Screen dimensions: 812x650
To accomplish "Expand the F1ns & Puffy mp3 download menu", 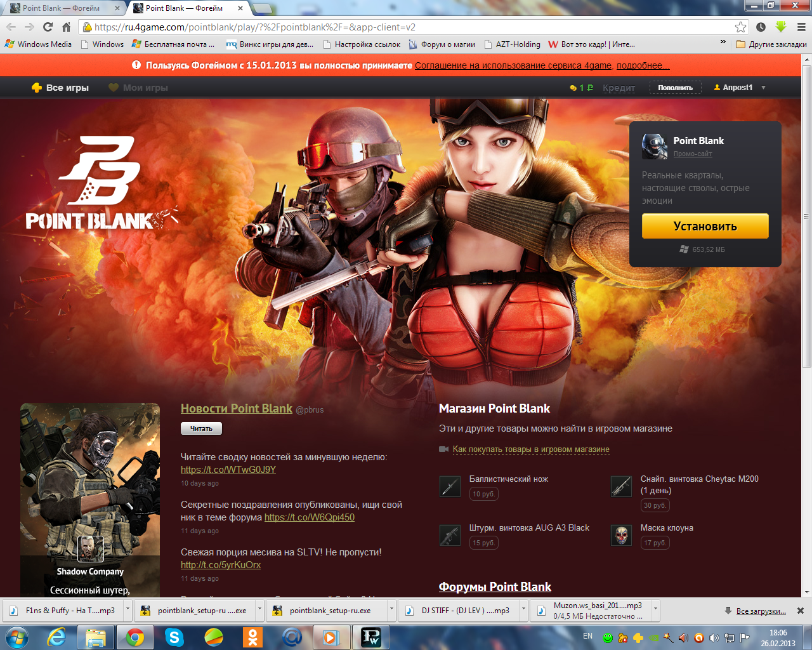I will (128, 611).
